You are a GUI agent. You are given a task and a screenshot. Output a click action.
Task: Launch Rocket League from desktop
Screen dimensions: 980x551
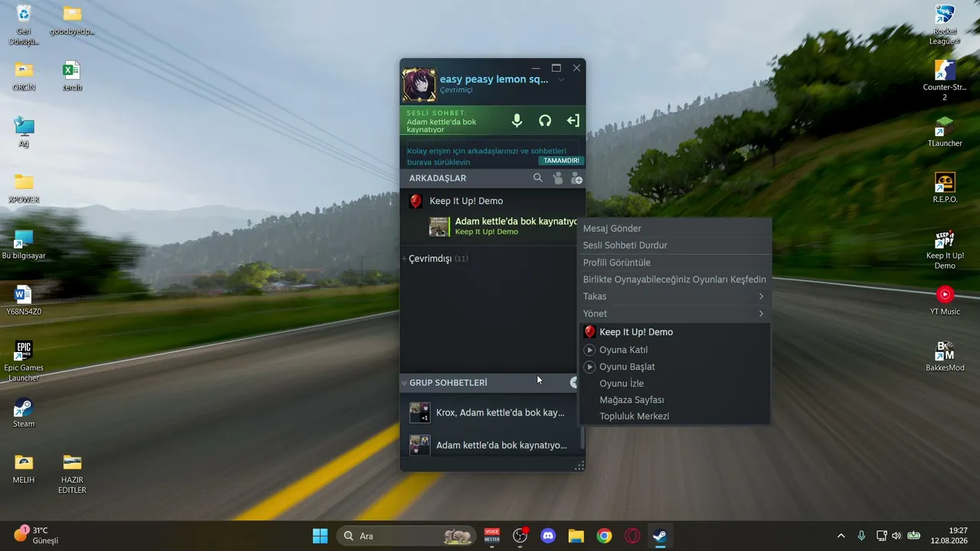pyautogui.click(x=945, y=24)
